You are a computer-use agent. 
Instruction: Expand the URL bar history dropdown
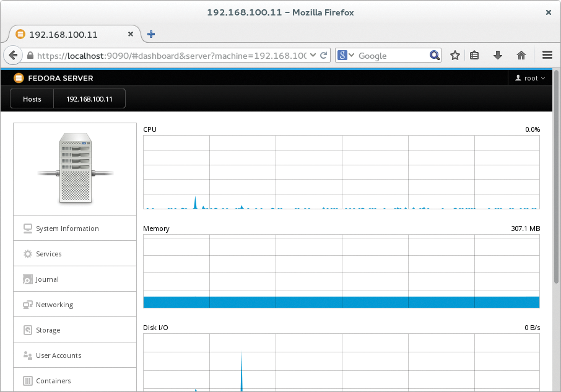coord(313,55)
